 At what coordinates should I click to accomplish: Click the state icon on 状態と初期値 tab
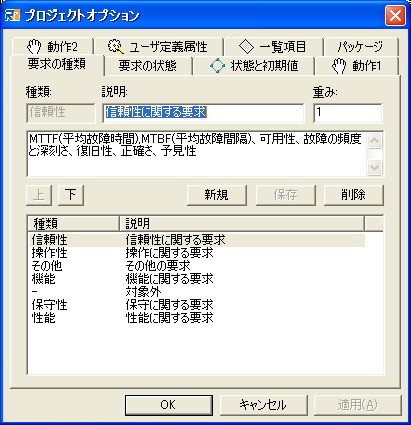217,65
